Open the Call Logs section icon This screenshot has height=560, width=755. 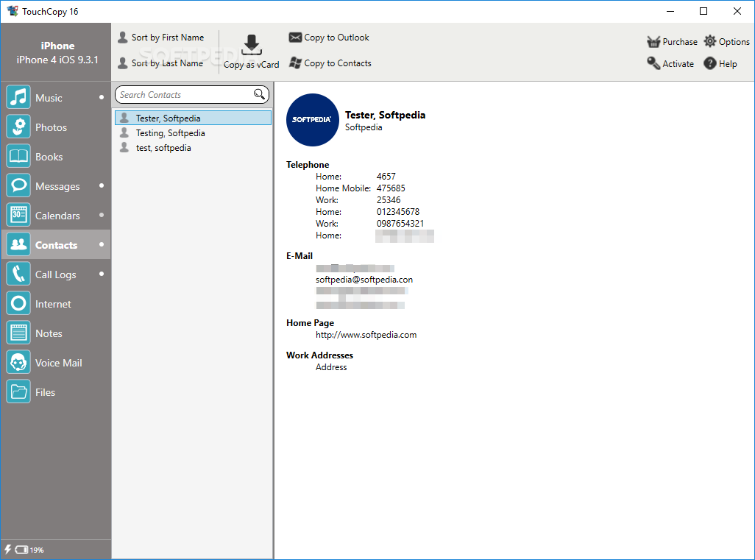18,274
